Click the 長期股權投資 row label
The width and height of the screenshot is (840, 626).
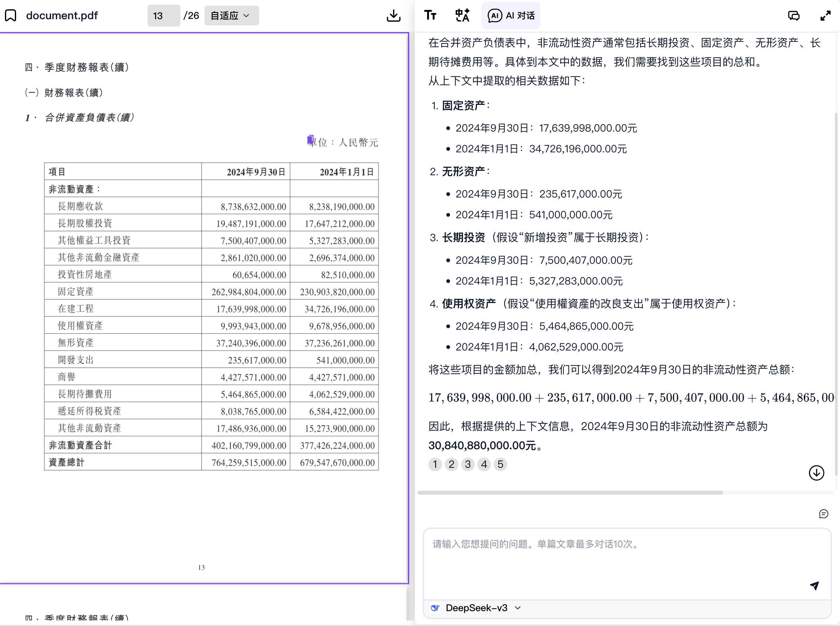[85, 223]
